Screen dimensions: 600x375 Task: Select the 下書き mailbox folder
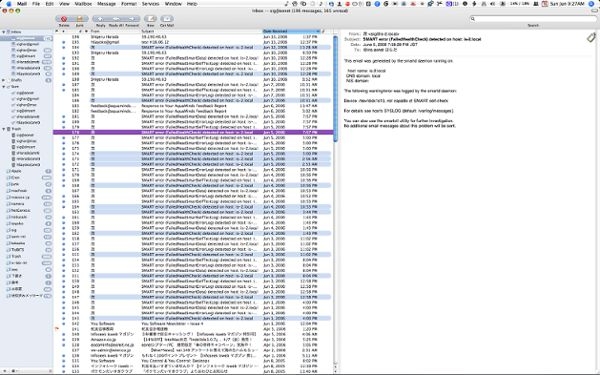(x=17, y=276)
